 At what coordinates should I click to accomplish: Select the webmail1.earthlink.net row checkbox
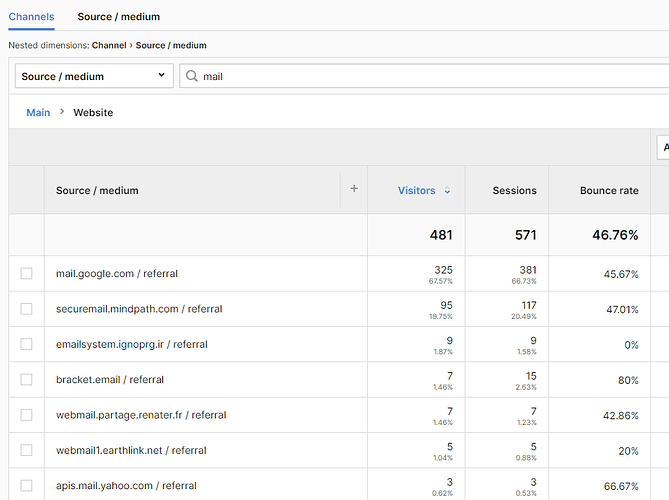(x=26, y=450)
